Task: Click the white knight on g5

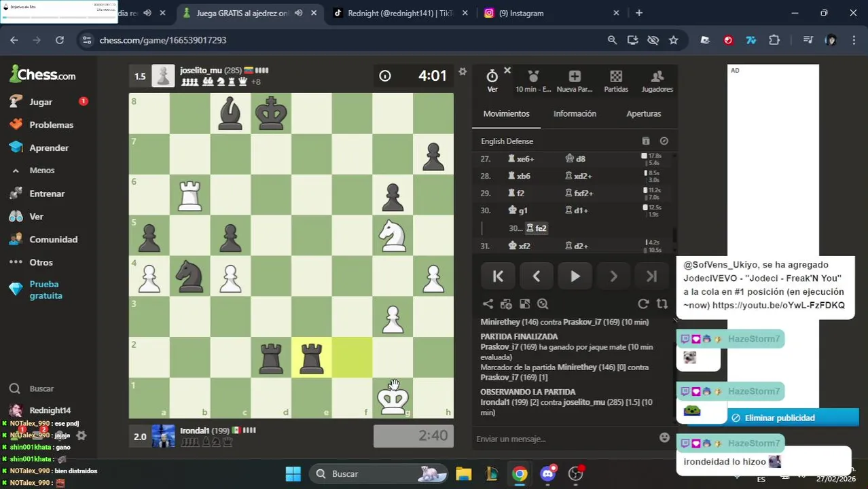Action: click(393, 236)
